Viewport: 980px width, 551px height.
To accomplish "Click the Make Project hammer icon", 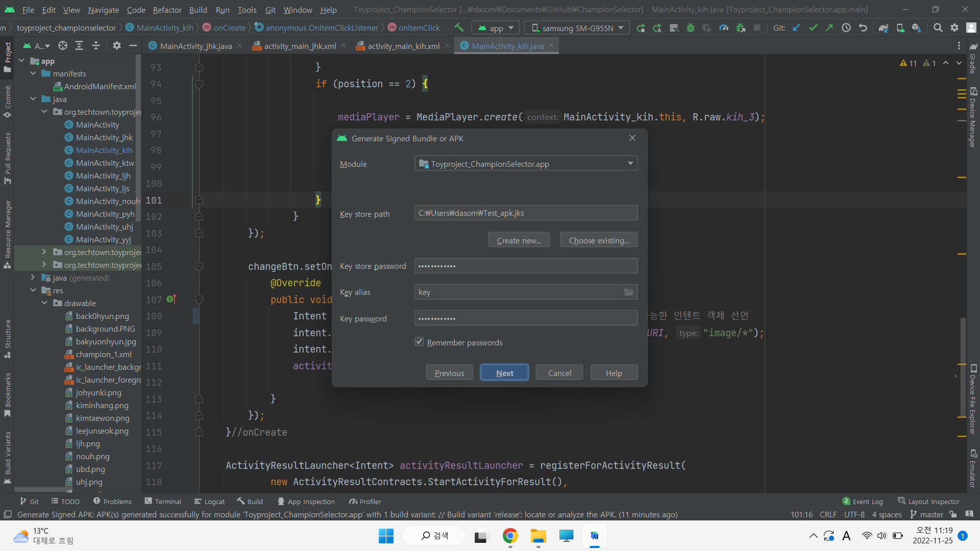I will (459, 28).
